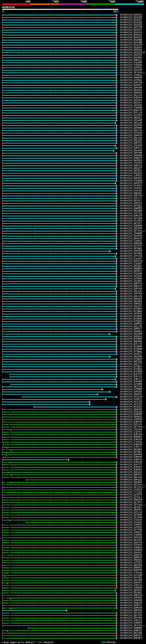Select the UniRef100_B9N213 label
146x644 pixels.
(131, 630)
